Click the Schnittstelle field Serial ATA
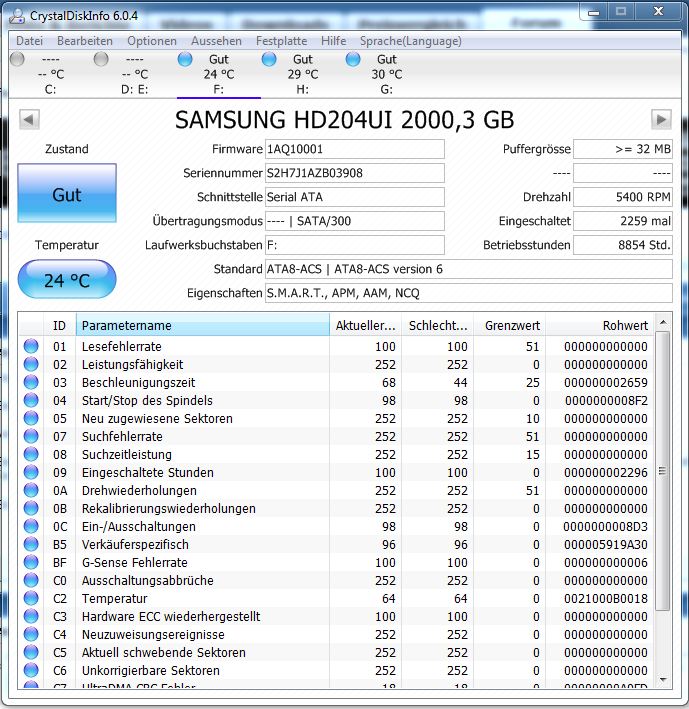The image size is (689, 709). [354, 197]
